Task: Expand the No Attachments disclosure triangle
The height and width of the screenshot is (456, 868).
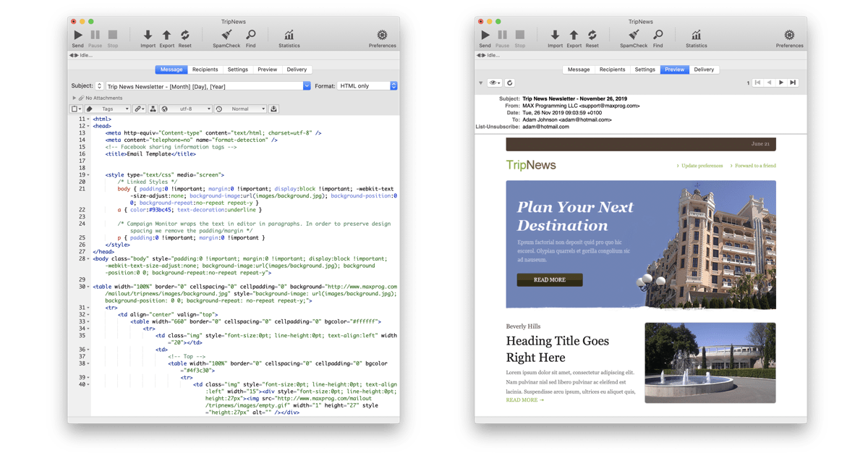Action: pyautogui.click(x=74, y=98)
